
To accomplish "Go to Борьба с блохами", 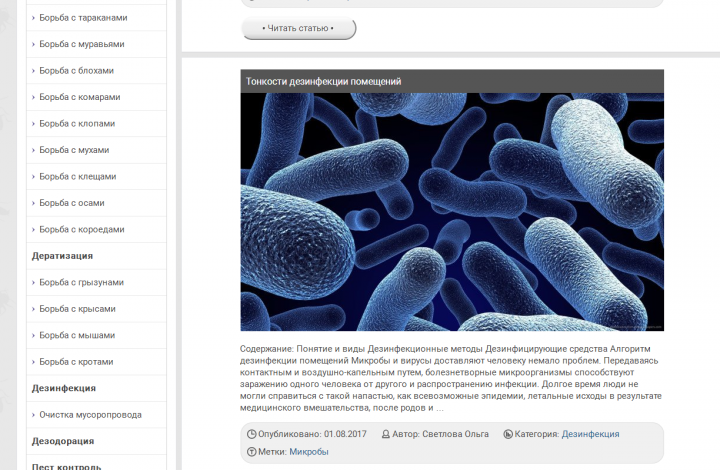I will pos(76,71).
